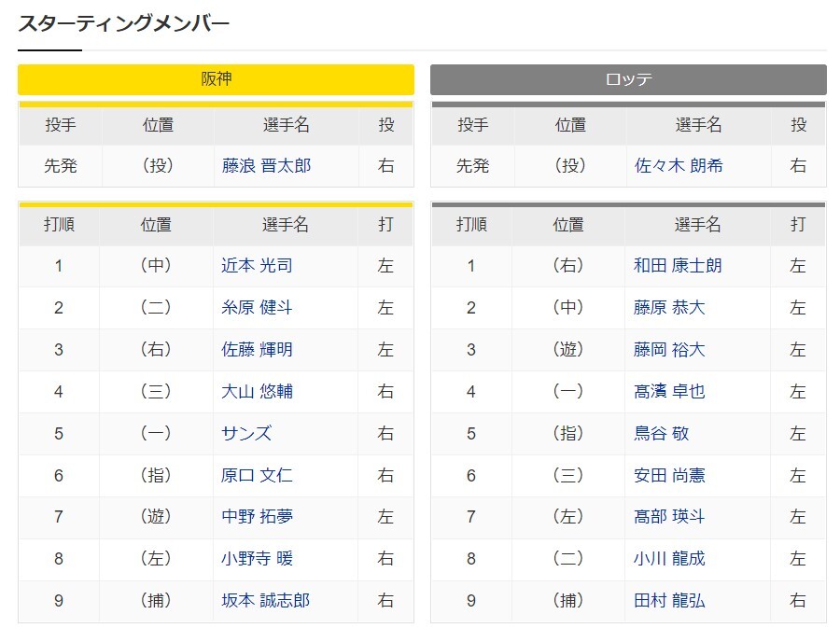Click (右) position in 和田 康士朗 row
This screenshot has width=840, height=642.
click(568, 266)
